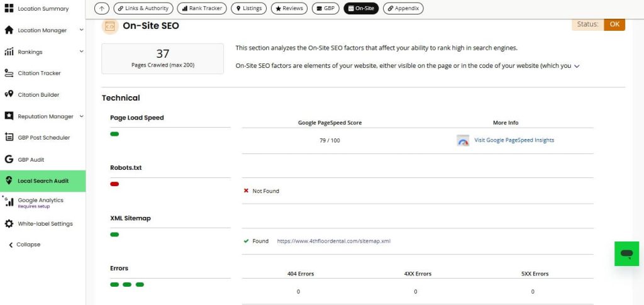644x305 pixels.
Task: Click the OK status badge
Action: tap(614, 25)
